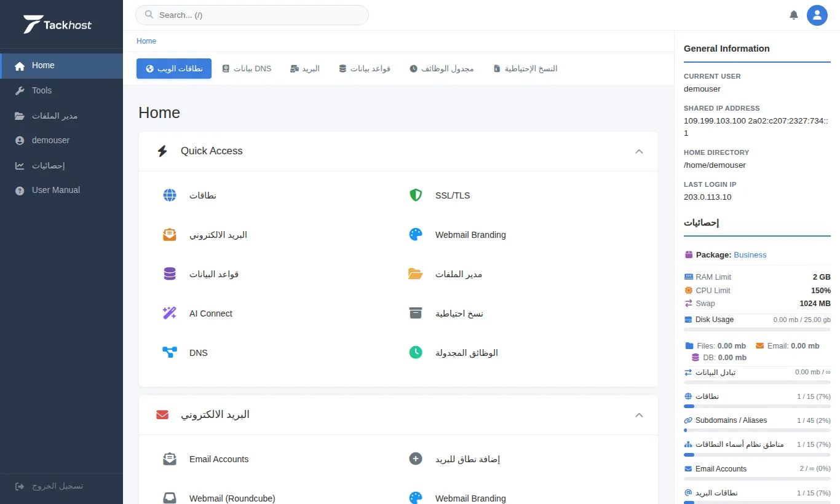The image size is (840, 504).
Task: Select the النسخ الإحتياطية tab
Action: point(526,69)
